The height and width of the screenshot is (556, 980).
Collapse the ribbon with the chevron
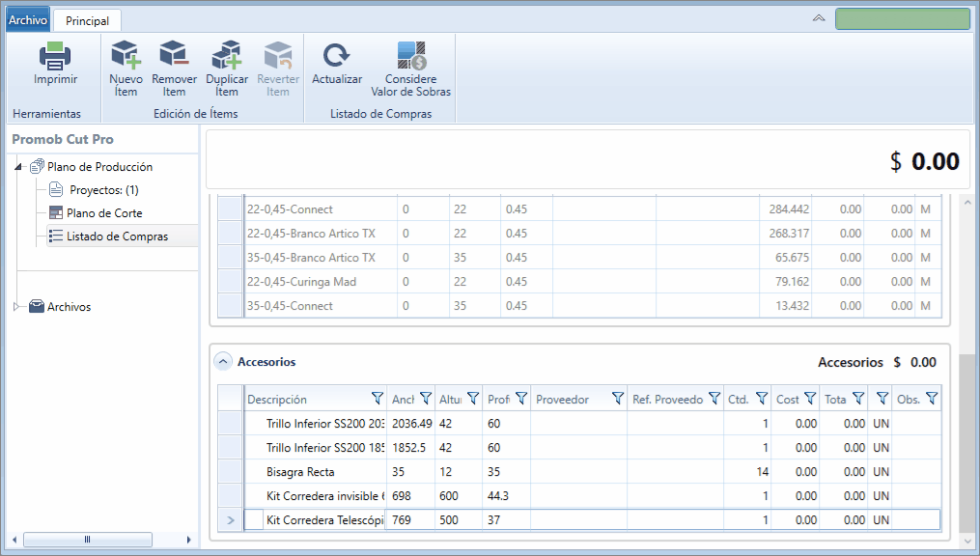click(x=819, y=18)
